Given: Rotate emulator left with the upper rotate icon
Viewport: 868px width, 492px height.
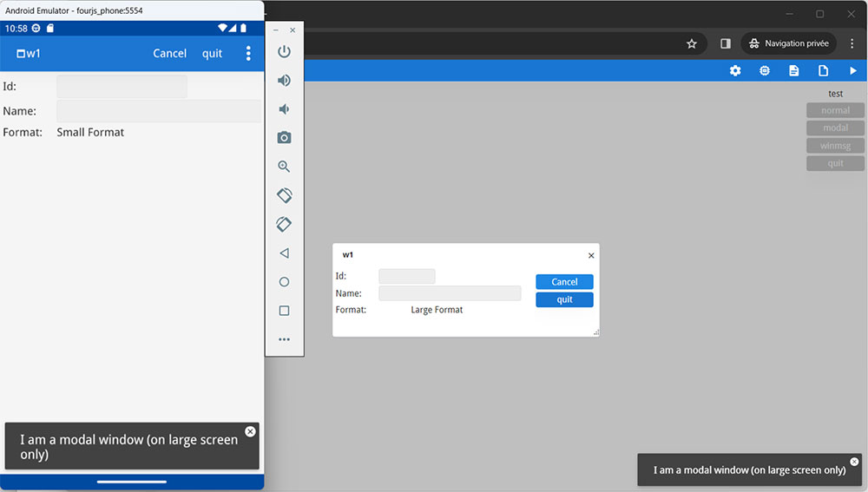Looking at the screenshot, I should coord(284,195).
